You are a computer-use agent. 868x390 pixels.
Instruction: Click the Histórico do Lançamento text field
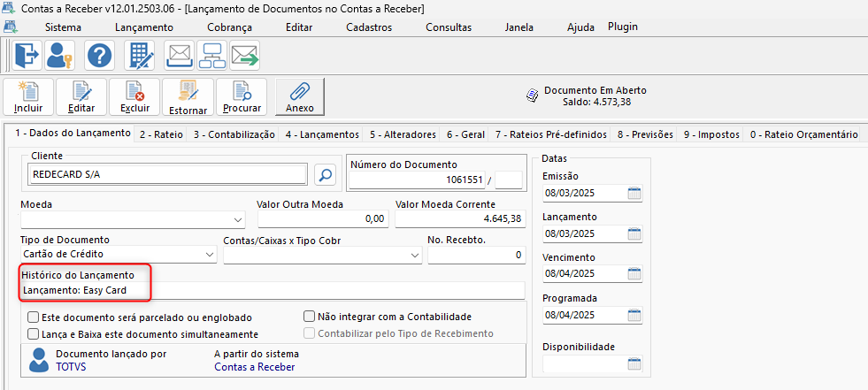tap(336, 290)
